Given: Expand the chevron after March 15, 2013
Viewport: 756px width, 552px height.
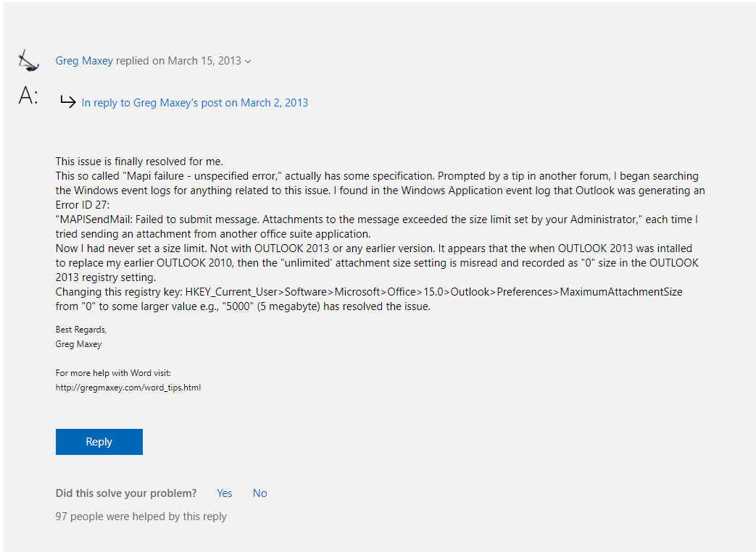Looking at the screenshot, I should click(248, 62).
